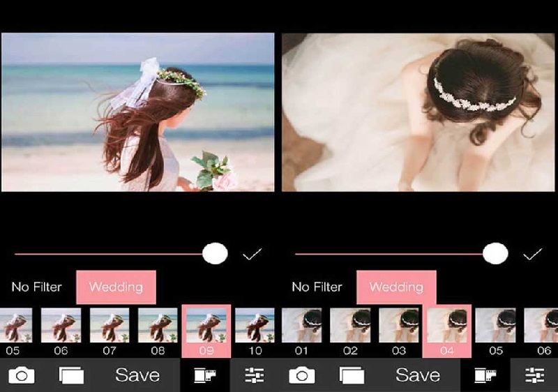Apply filter 05 to the beach photo
The width and height of the screenshot is (558, 392).
coord(15,332)
